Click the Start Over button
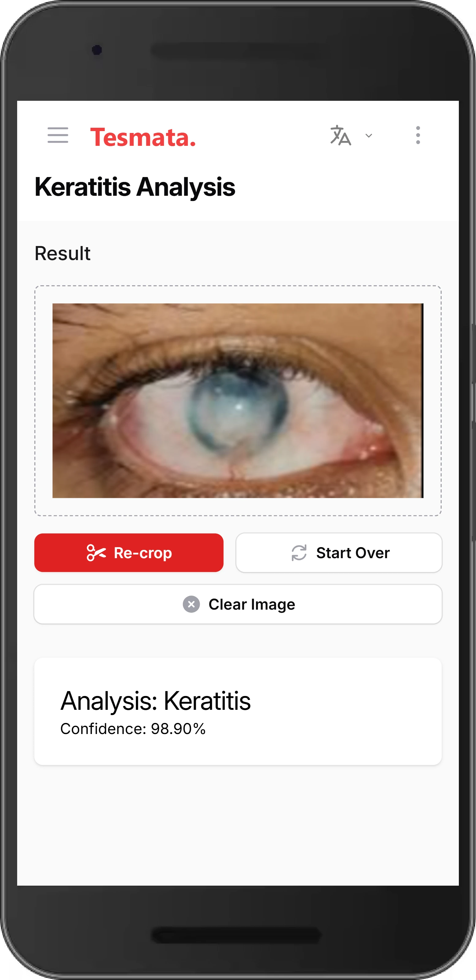This screenshot has width=476, height=980. 339,553
